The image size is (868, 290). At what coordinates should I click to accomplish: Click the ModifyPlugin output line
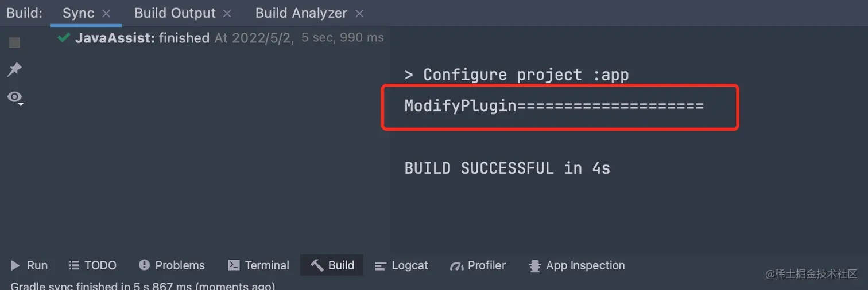pyautogui.click(x=554, y=106)
